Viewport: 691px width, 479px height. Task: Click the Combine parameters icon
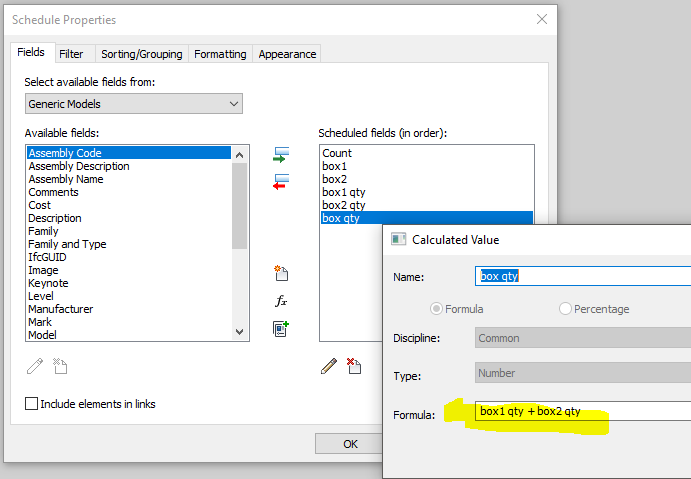tap(281, 329)
